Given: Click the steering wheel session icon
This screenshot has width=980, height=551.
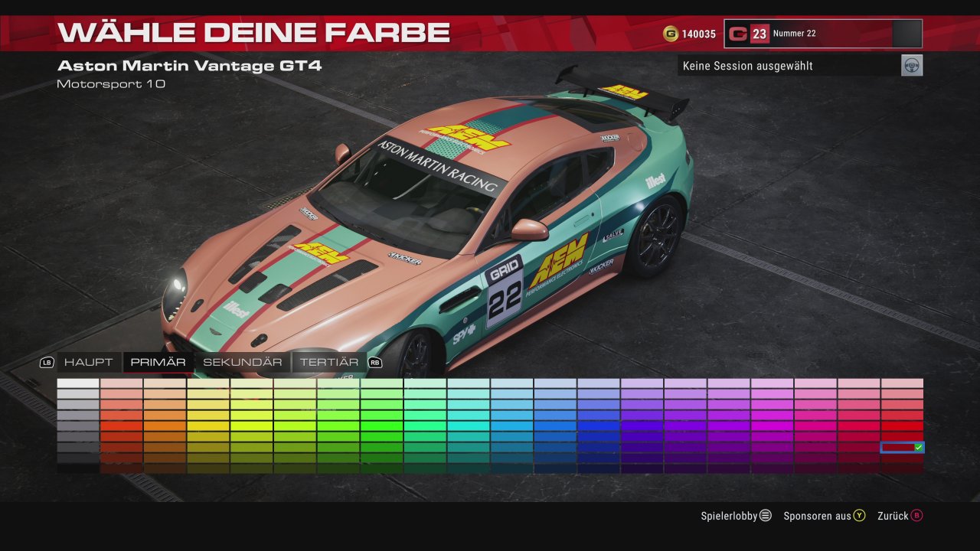Looking at the screenshot, I should click(912, 65).
